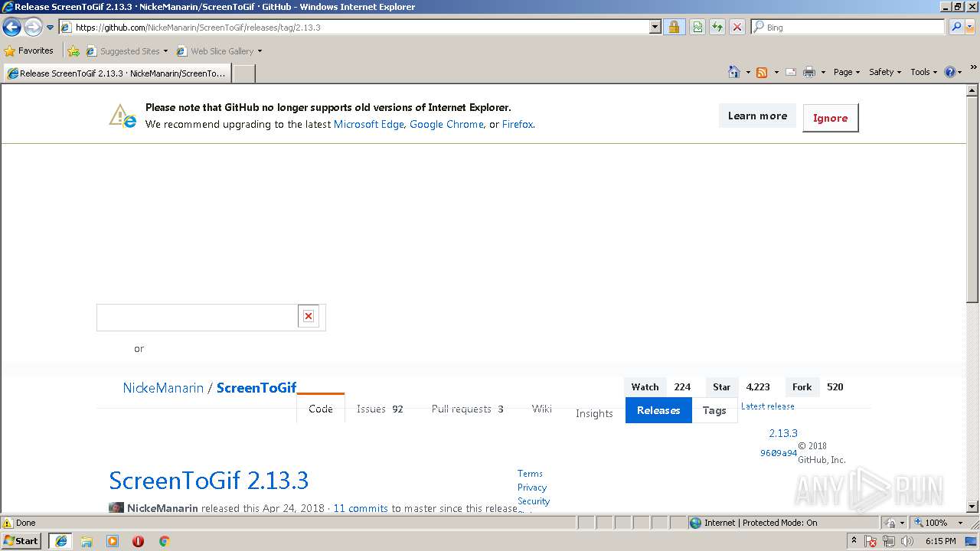Open the Page menu
980x551 pixels.
click(847, 72)
